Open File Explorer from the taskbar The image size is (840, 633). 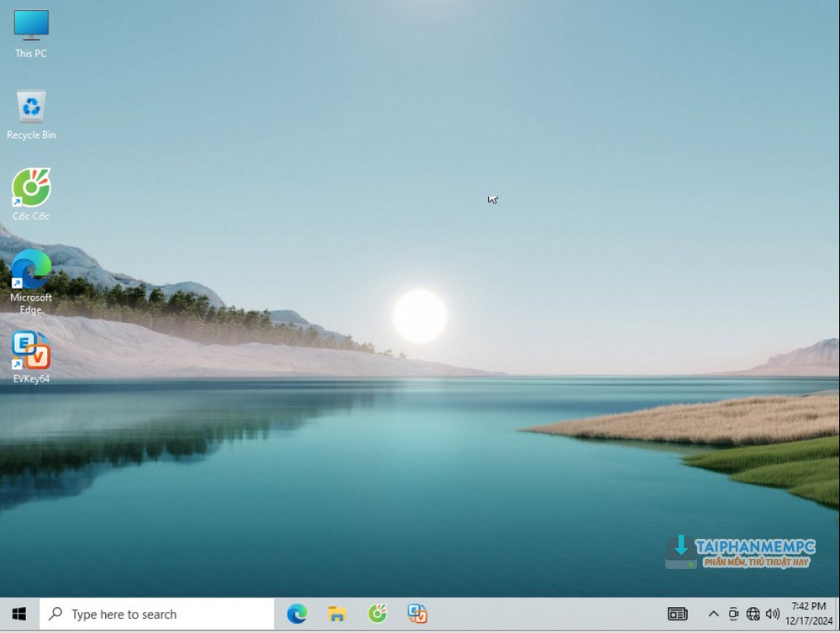[x=337, y=615]
